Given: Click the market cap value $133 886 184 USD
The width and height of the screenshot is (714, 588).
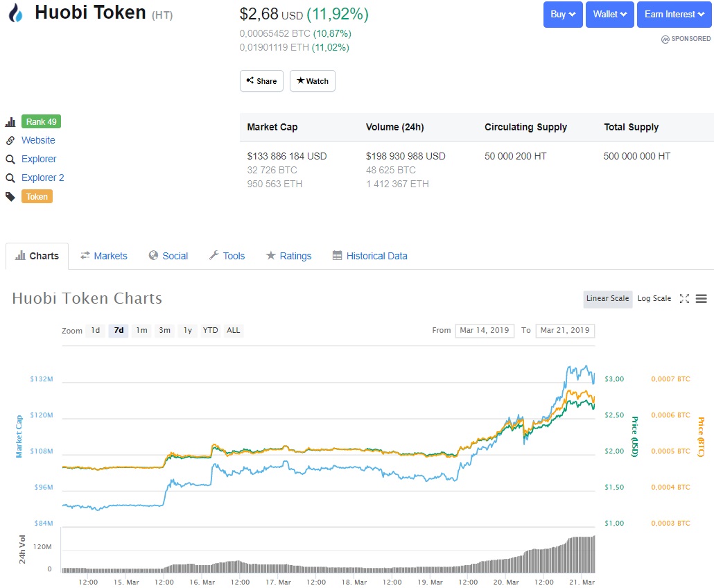Looking at the screenshot, I should (x=287, y=156).
